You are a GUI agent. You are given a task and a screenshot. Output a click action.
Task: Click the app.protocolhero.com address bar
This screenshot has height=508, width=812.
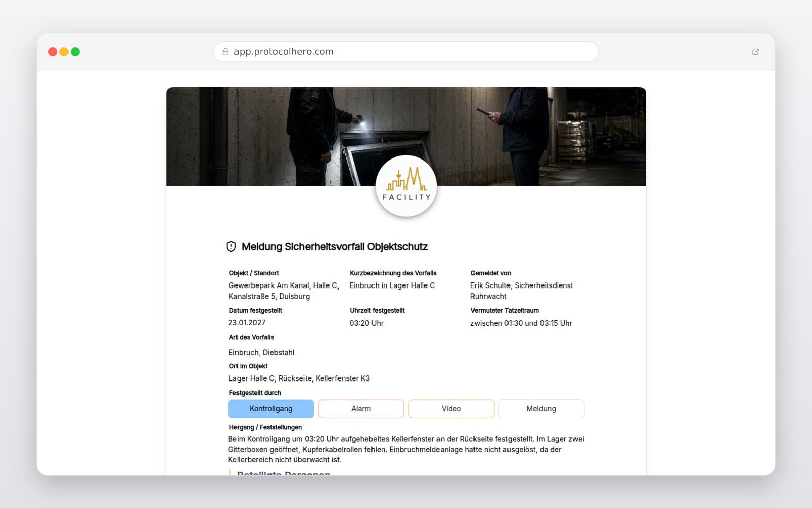tap(406, 52)
